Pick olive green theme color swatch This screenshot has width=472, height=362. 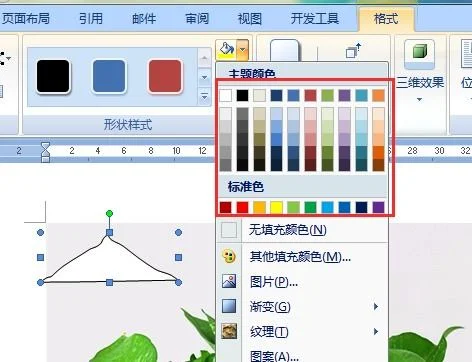328,95
